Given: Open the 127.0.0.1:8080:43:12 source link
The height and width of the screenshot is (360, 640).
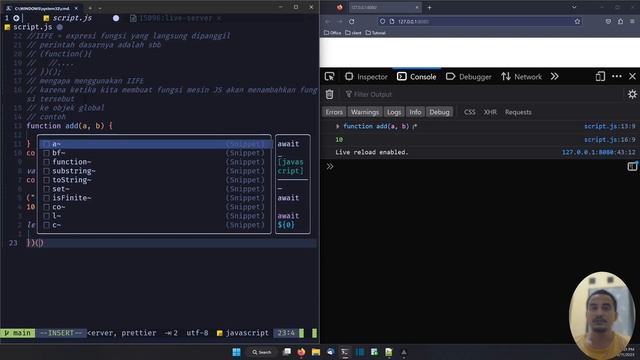Looking at the screenshot, I should [x=598, y=152].
